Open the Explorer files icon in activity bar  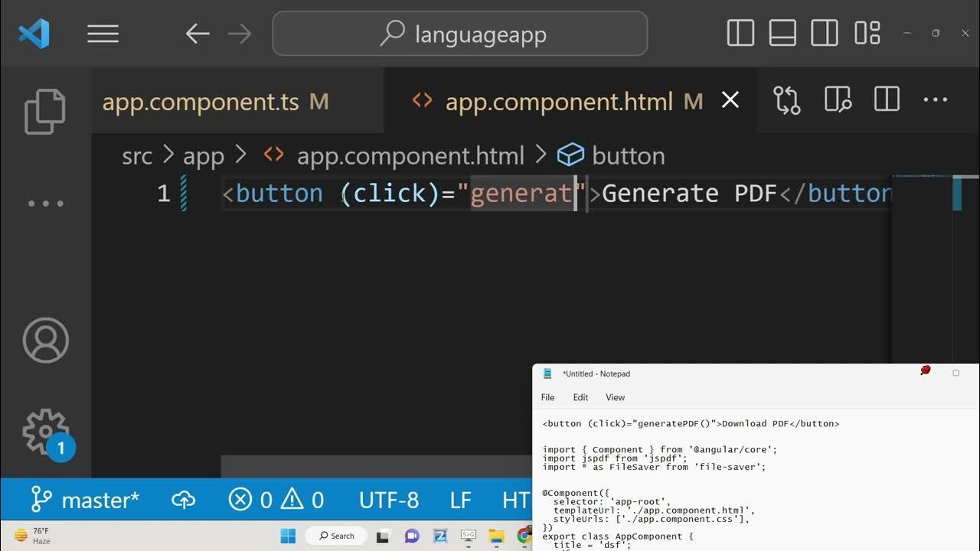click(x=45, y=112)
